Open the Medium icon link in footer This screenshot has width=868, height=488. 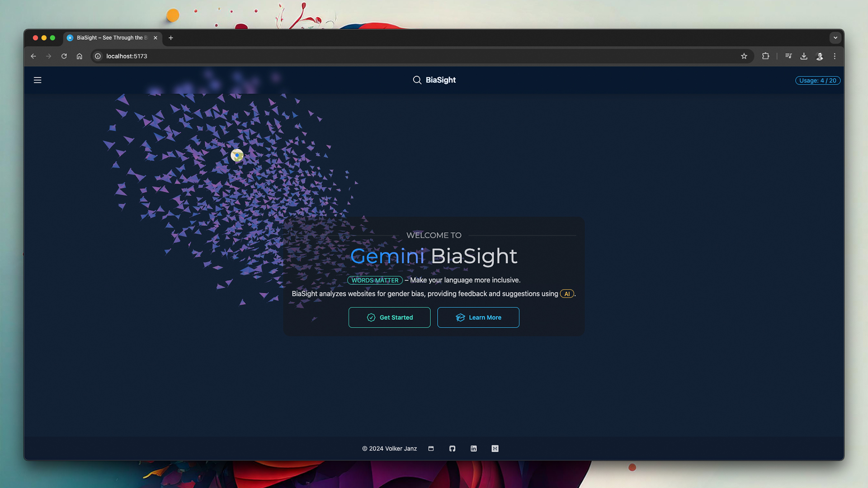point(495,449)
